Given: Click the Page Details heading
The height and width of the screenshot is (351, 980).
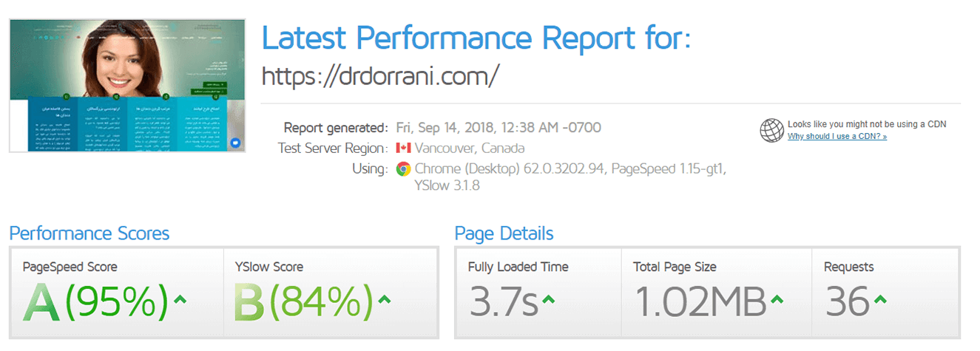Looking at the screenshot, I should pyautogui.click(x=504, y=234).
